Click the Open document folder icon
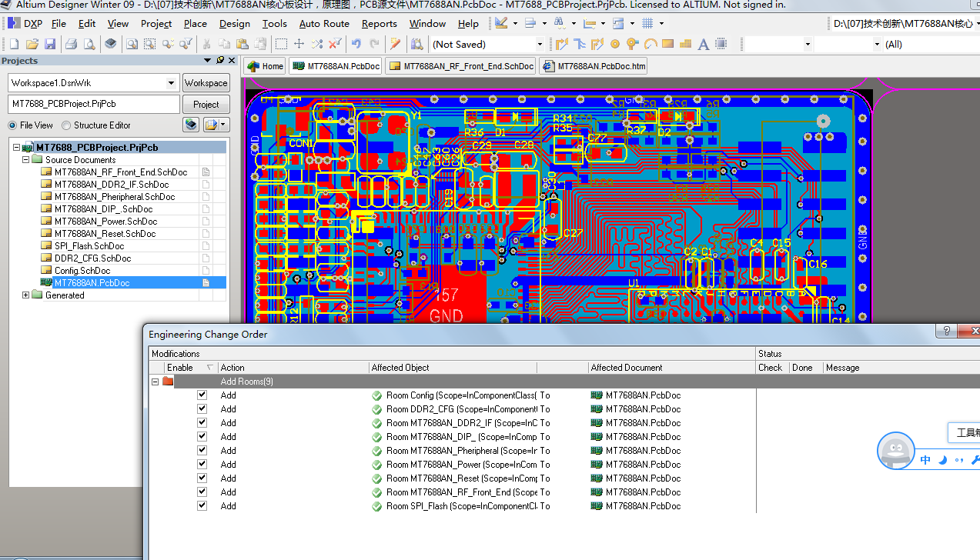980x560 pixels. pos(32,44)
